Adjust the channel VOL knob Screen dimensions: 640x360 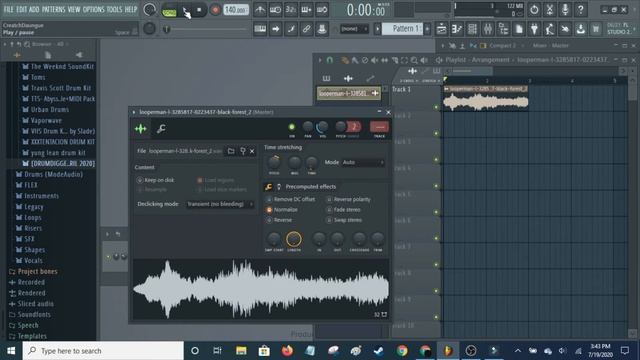[x=322, y=127]
